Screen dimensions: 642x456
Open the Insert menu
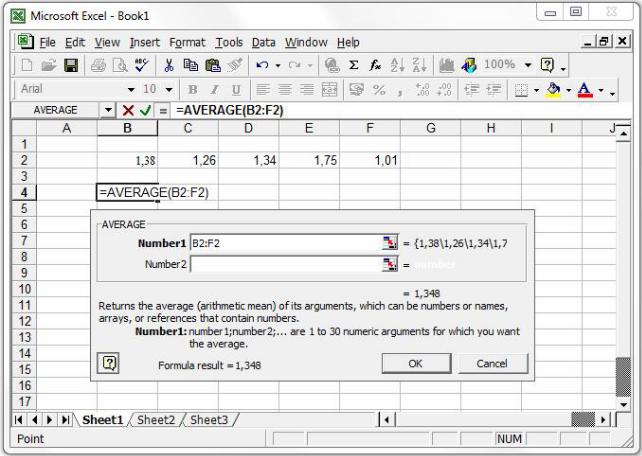(145, 43)
